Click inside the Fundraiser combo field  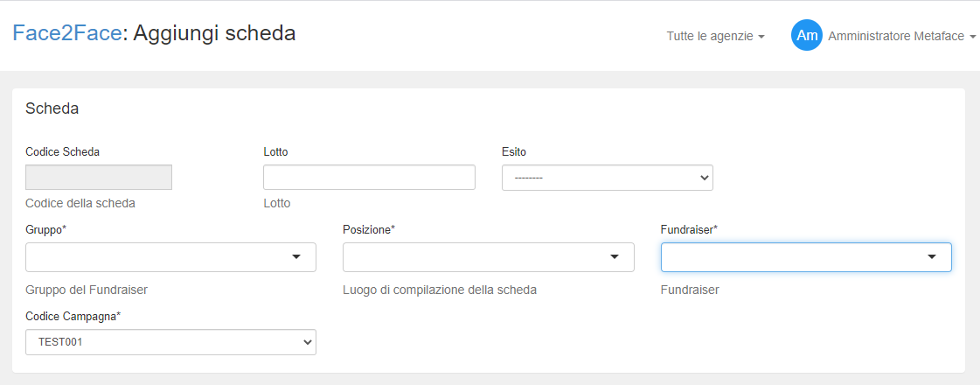pyautogui.click(x=791, y=257)
